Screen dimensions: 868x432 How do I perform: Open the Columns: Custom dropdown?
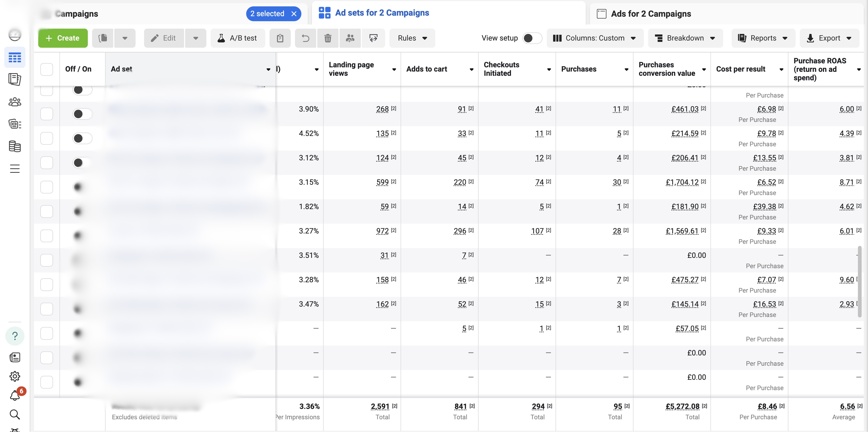[x=594, y=38]
